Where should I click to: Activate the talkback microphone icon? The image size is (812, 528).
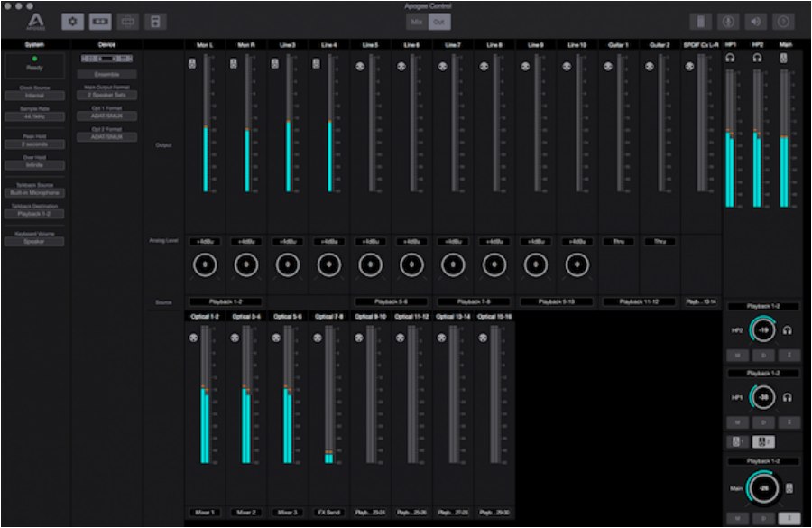[728, 22]
